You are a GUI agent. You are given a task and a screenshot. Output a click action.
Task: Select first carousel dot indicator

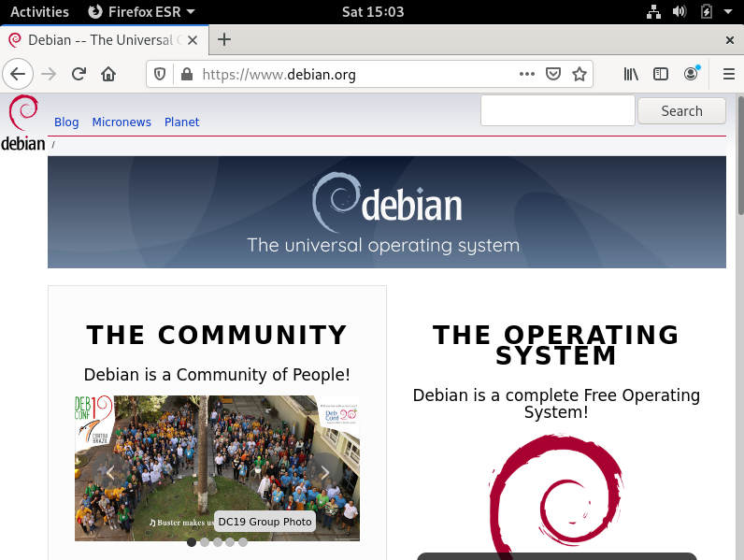[x=192, y=542]
